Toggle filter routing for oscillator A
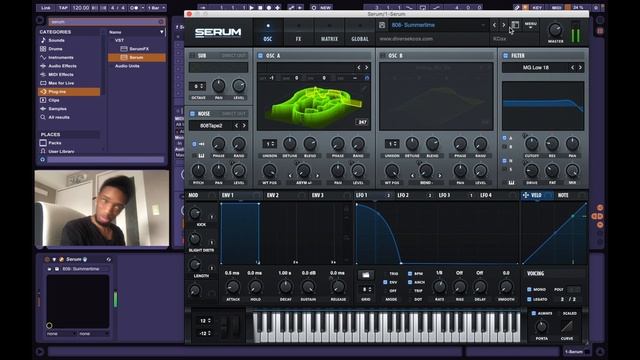Image resolution: width=640 pixels, height=360 pixels. 504,138
